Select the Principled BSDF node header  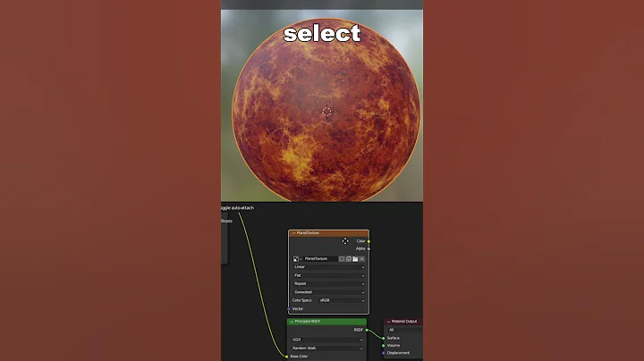click(327, 322)
